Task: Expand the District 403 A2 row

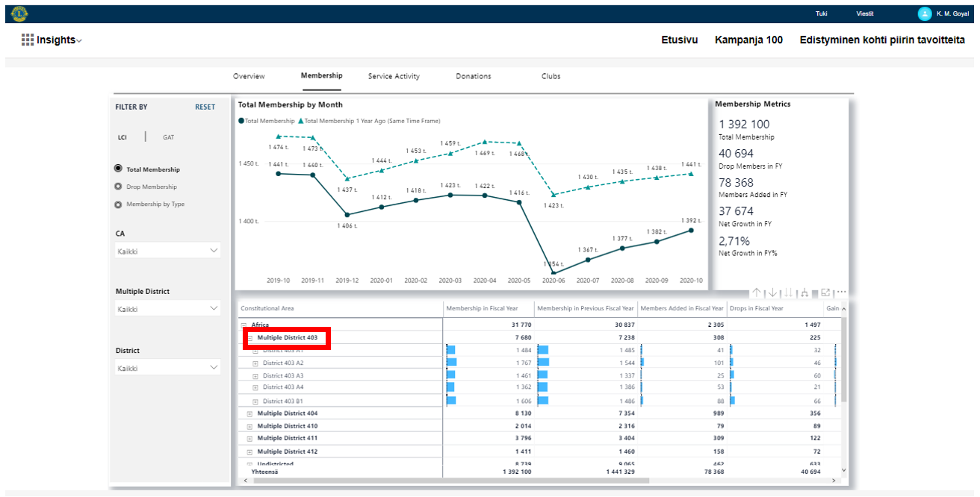Action: pos(255,363)
